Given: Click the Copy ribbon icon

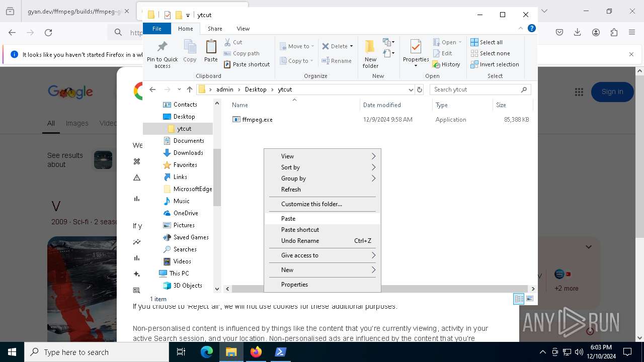Looking at the screenshot, I should tap(190, 51).
